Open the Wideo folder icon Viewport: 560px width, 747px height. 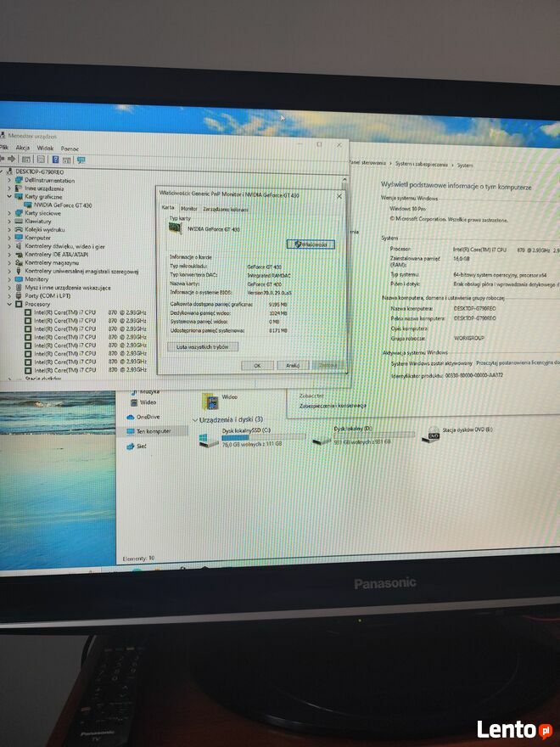[209, 400]
